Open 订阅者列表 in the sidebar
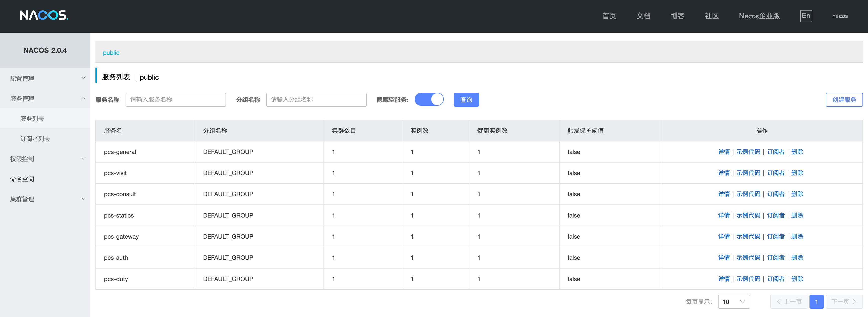The image size is (868, 317). click(35, 139)
